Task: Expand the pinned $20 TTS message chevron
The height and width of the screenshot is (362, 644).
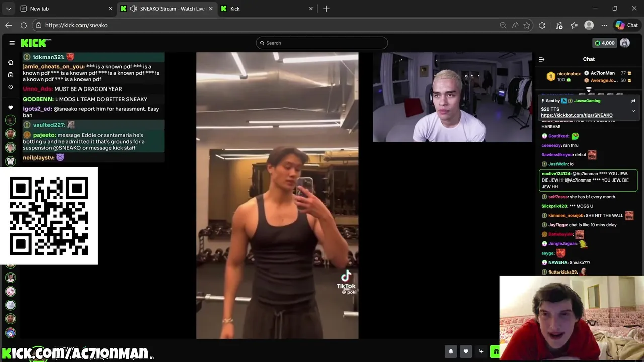Action: coord(633,111)
